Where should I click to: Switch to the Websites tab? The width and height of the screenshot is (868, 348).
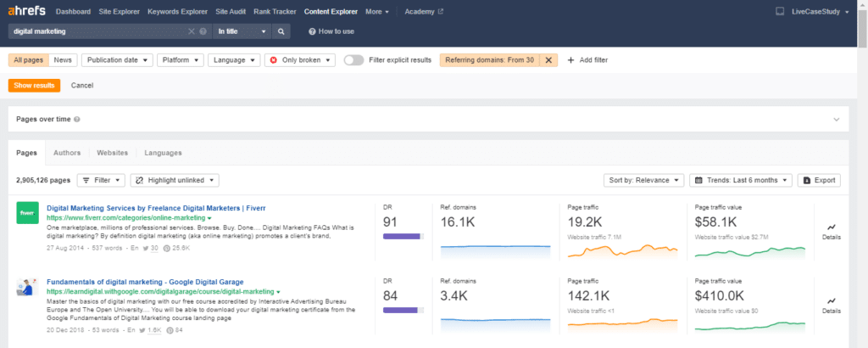[x=113, y=153]
